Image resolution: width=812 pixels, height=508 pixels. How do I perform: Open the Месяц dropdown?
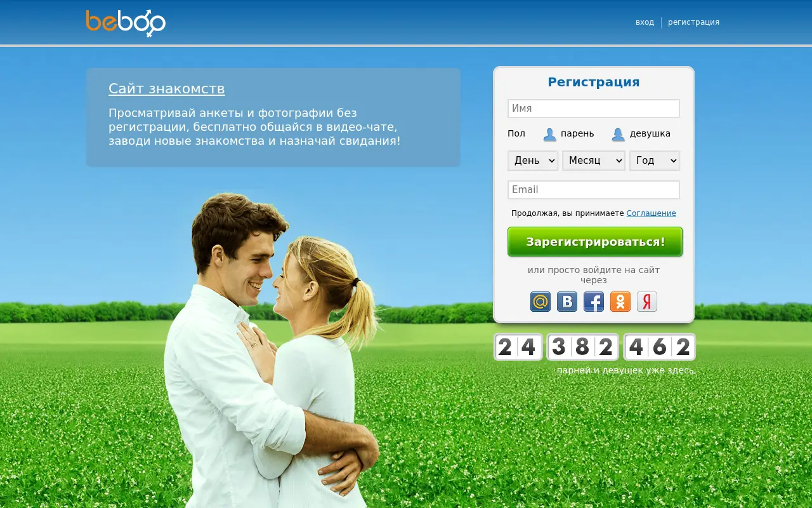594,161
